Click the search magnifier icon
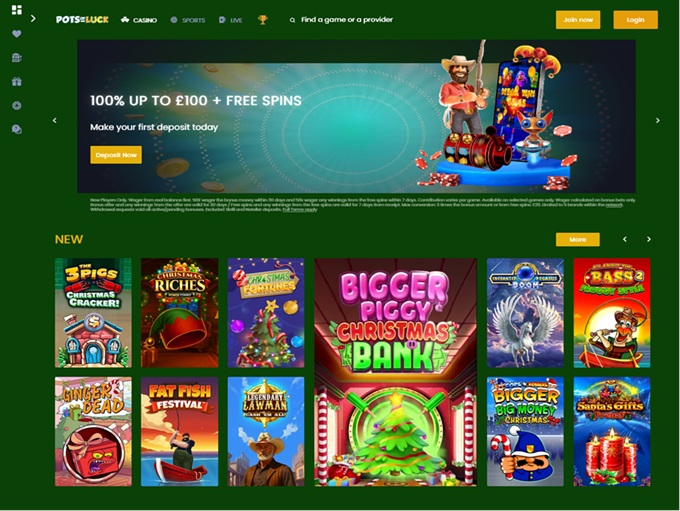 [292, 20]
